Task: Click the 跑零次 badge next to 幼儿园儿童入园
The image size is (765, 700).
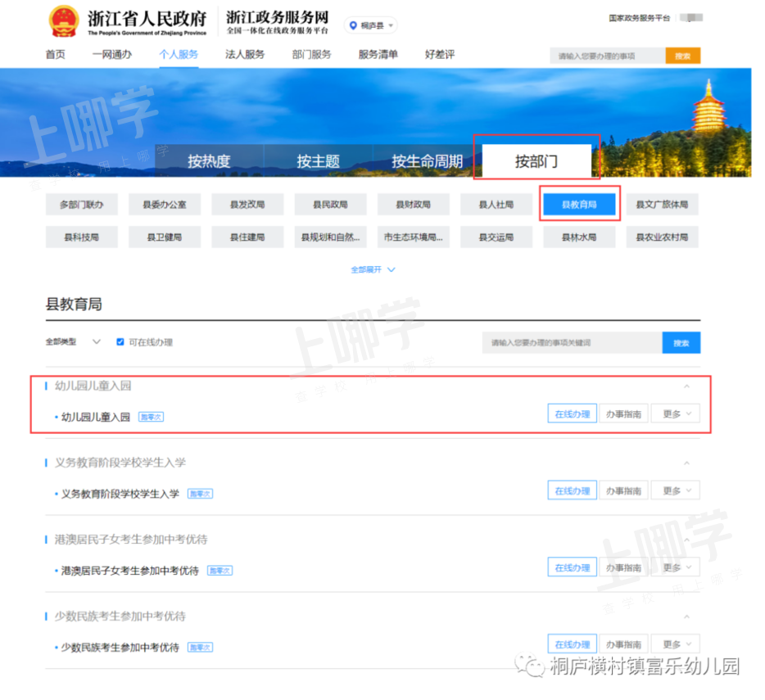Action: tap(151, 417)
